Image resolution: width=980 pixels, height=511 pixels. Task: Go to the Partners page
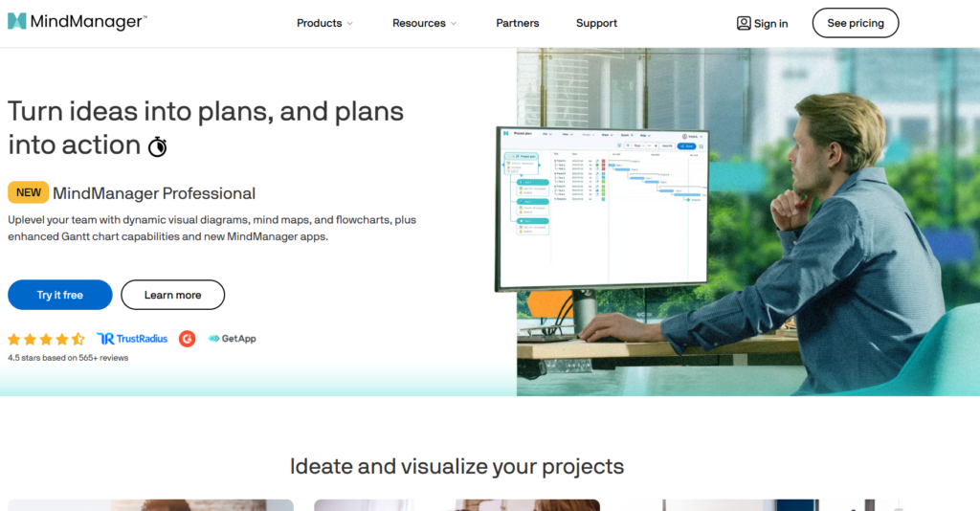point(517,23)
